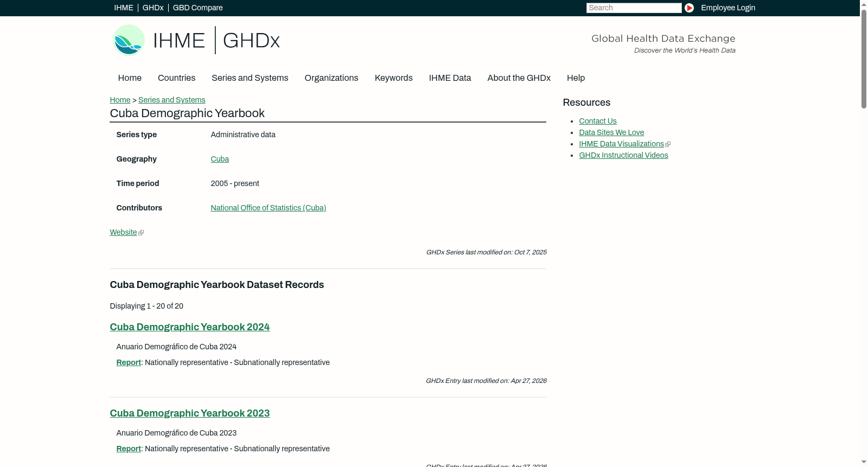Click 'Cuba Demographic Yearbook Dataset Records' heading
Image resolution: width=868 pixels, height=467 pixels.
click(216, 285)
